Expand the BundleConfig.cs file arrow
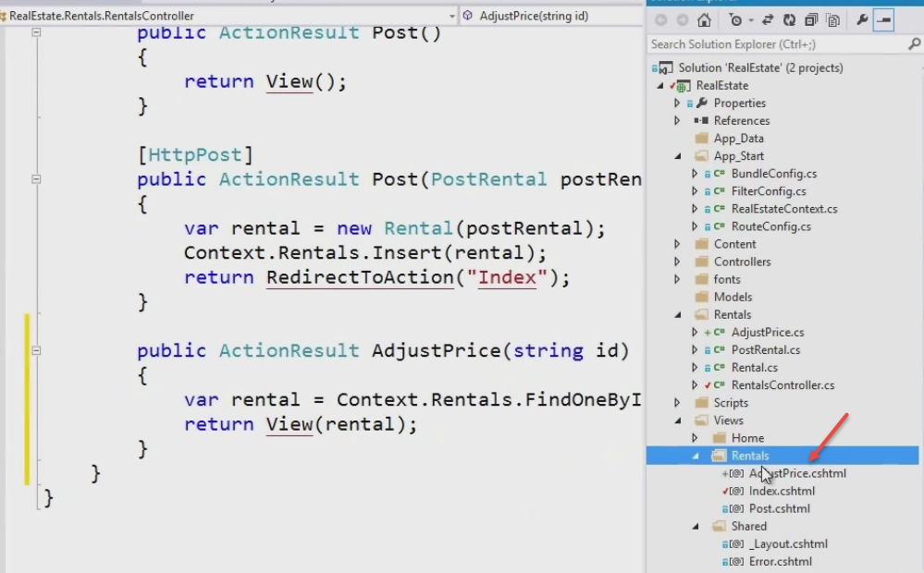The height and width of the screenshot is (573, 924). pos(695,174)
